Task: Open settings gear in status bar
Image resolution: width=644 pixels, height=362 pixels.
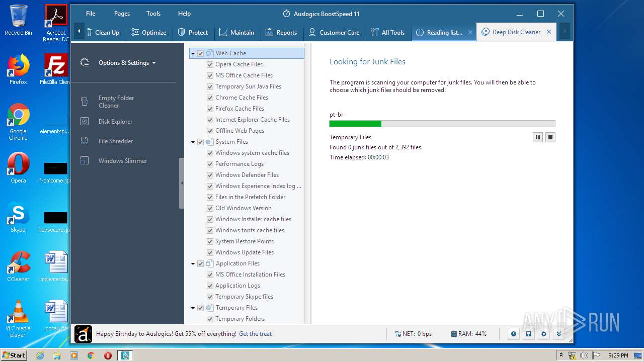Action: pos(543,334)
